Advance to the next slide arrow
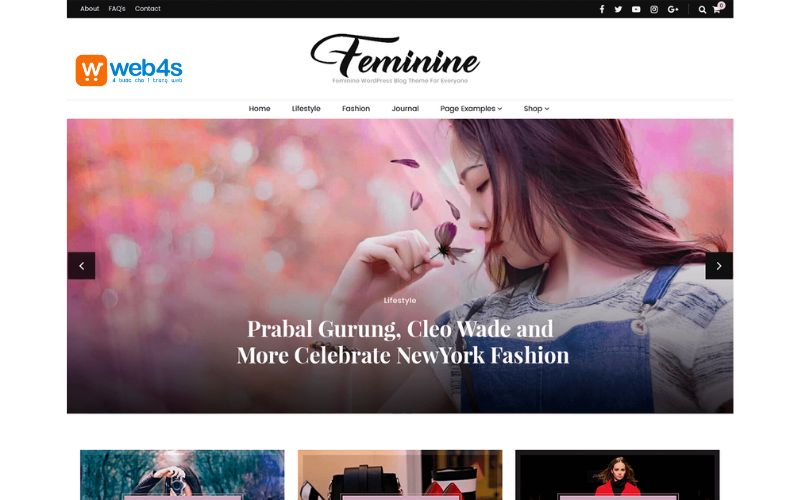The height and width of the screenshot is (500, 800). (719, 266)
